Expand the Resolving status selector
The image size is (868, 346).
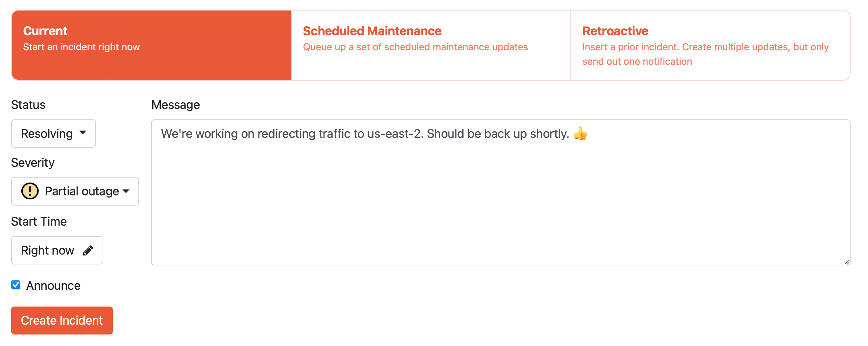tap(53, 134)
